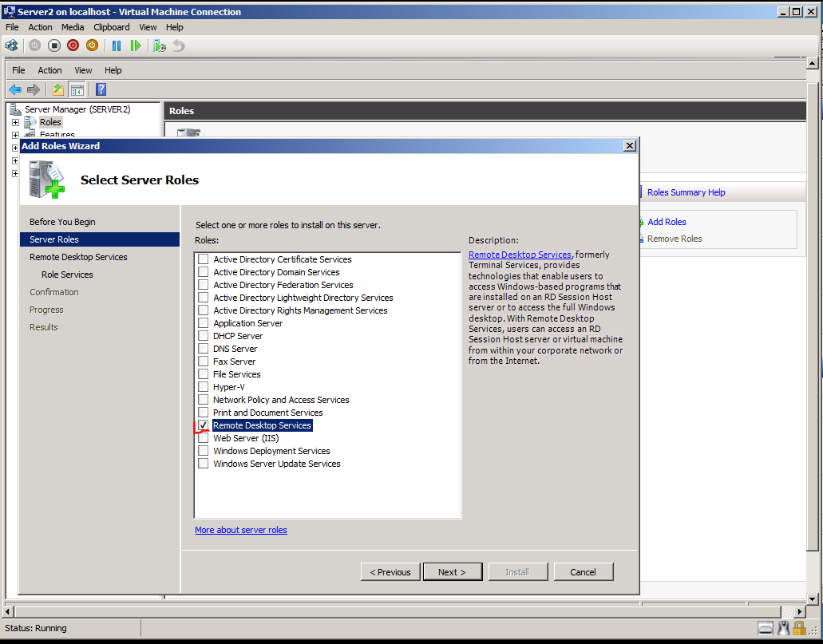Image resolution: width=823 pixels, height=644 pixels.
Task: Pause the virtual machine
Action: pos(117,45)
